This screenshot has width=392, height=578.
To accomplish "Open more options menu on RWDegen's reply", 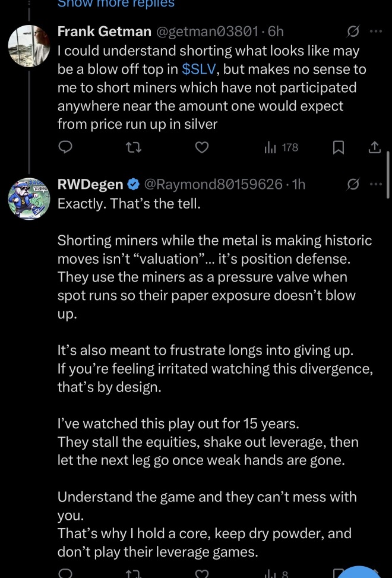I will pos(376,184).
